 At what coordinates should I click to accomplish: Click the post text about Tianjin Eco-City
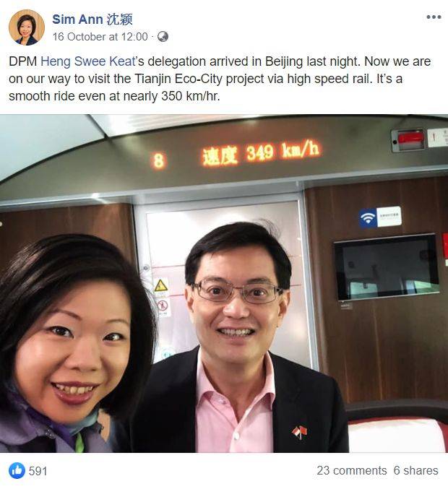coord(220,79)
